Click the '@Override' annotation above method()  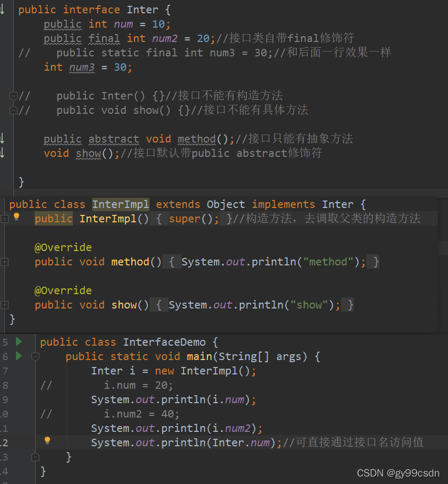click(63, 247)
